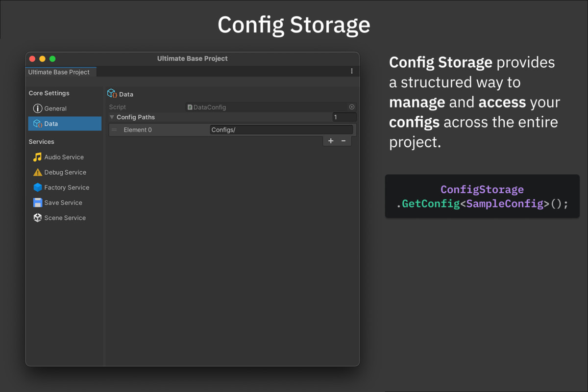
Task: Open the three-dot window options menu
Action: tap(352, 71)
